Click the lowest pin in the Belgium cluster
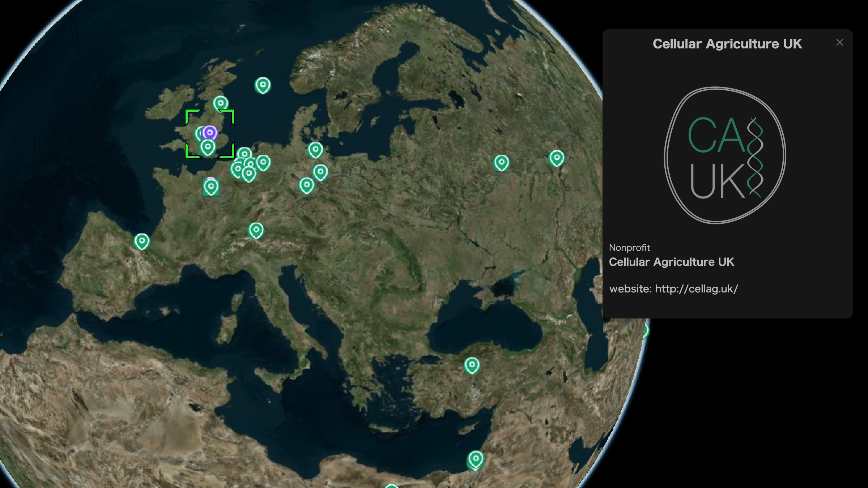The image size is (868, 488). [x=249, y=174]
